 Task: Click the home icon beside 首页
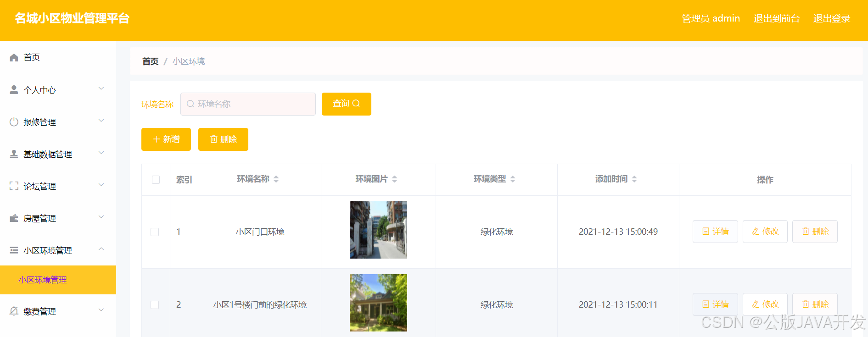(x=14, y=57)
